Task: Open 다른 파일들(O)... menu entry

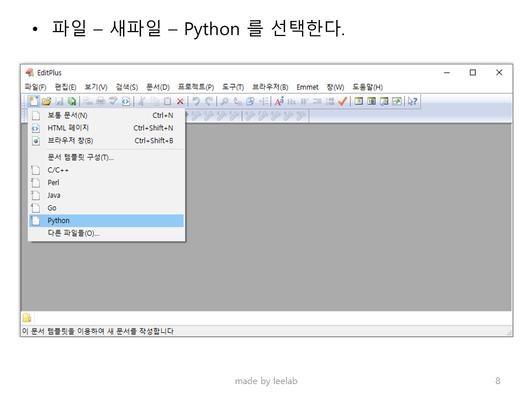Action: (x=106, y=233)
